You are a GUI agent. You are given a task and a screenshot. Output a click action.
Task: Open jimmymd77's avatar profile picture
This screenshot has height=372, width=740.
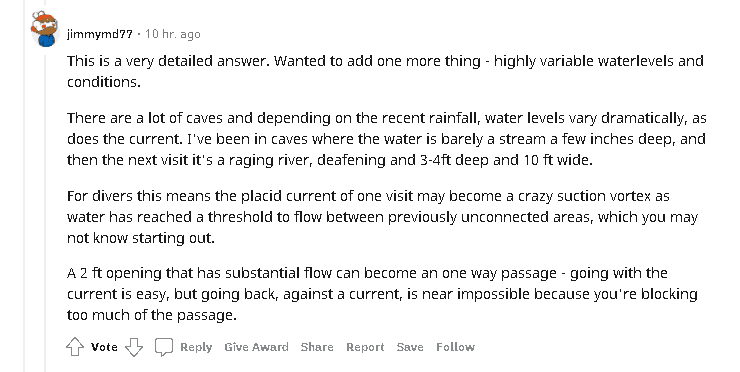tap(44, 29)
